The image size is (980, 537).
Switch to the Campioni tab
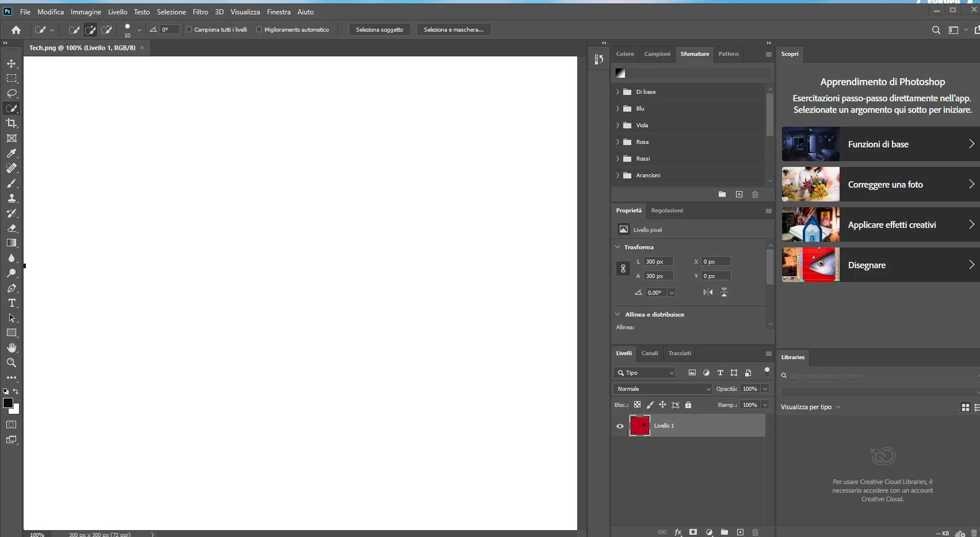tap(657, 54)
